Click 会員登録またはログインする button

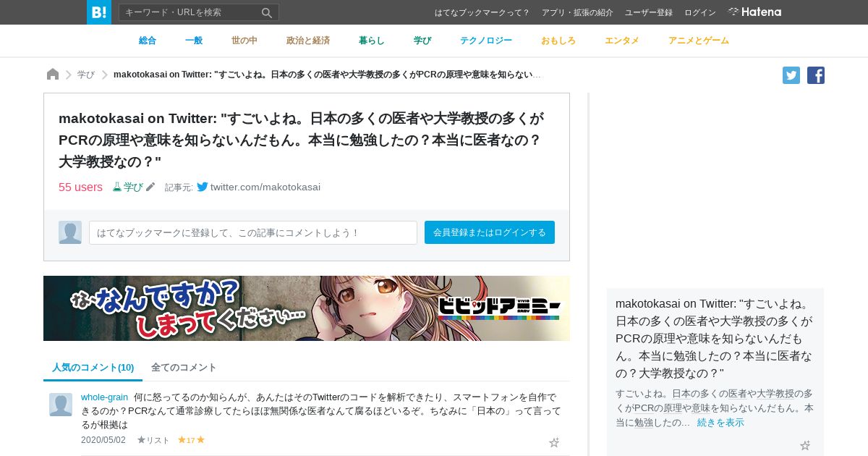[x=490, y=232]
